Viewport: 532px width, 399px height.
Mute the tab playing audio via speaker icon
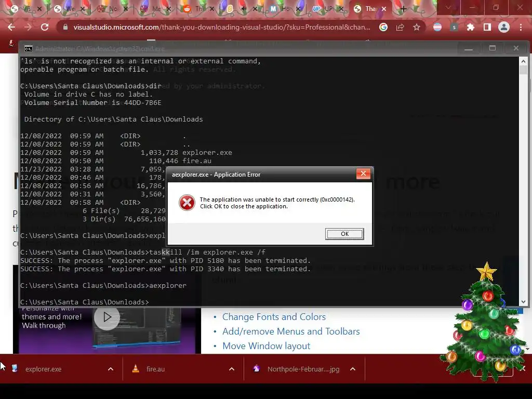coord(244,9)
